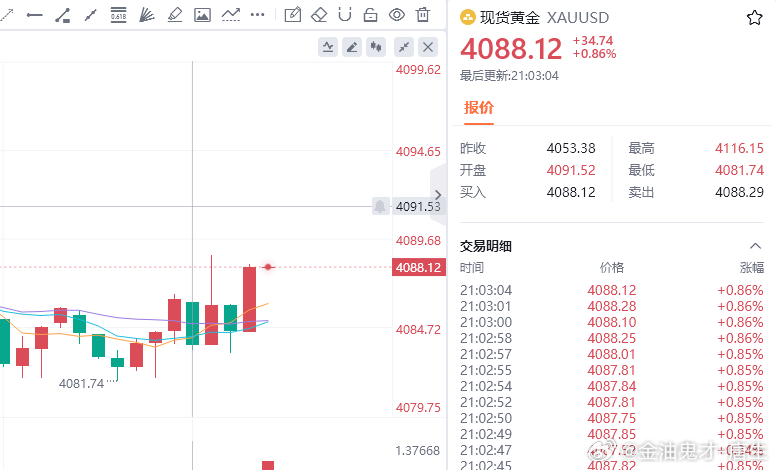This screenshot has width=776, height=470.
Task: Click the 涨幅 column header
Action: tap(752, 268)
